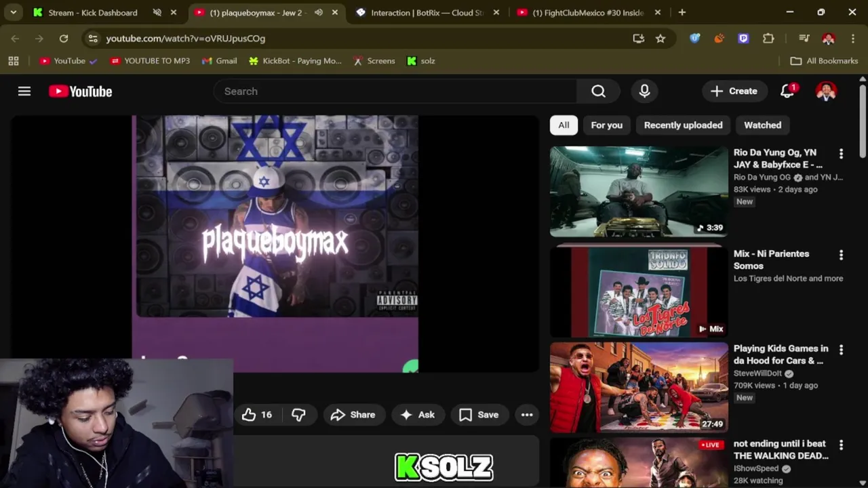Share the plaqueboymax video
868x488 pixels.
(353, 415)
